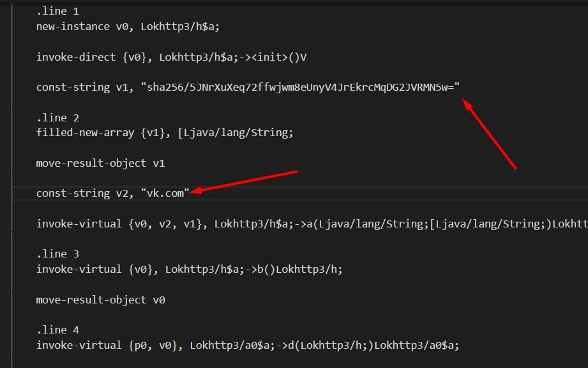This screenshot has width=588, height=368.
Task: Click invoke-virtual {p0, v0} line
Action: [248, 346]
